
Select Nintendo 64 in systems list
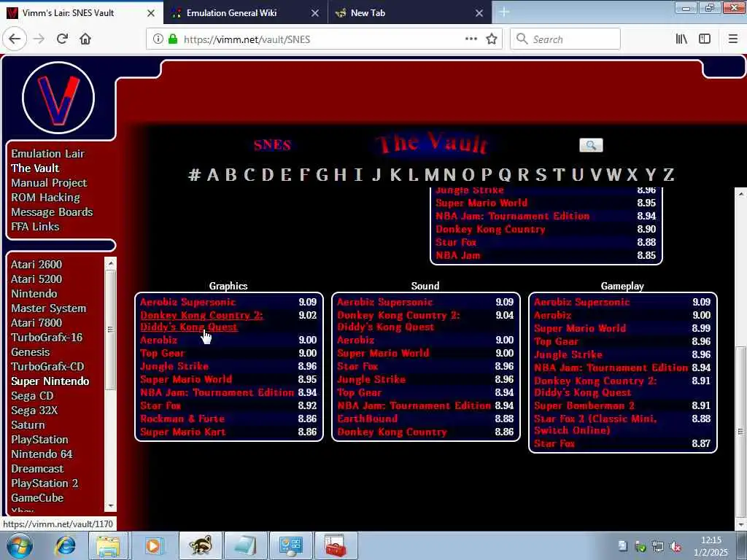point(42,454)
